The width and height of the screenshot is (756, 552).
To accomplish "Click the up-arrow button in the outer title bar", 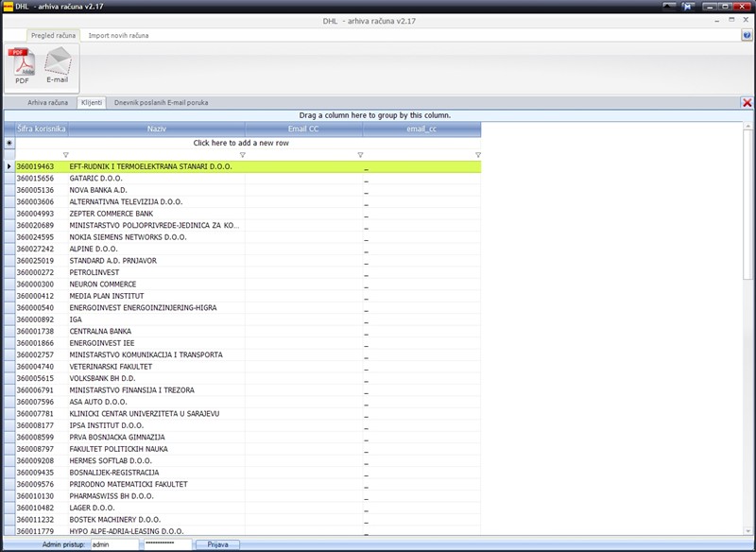I will click(x=669, y=7).
